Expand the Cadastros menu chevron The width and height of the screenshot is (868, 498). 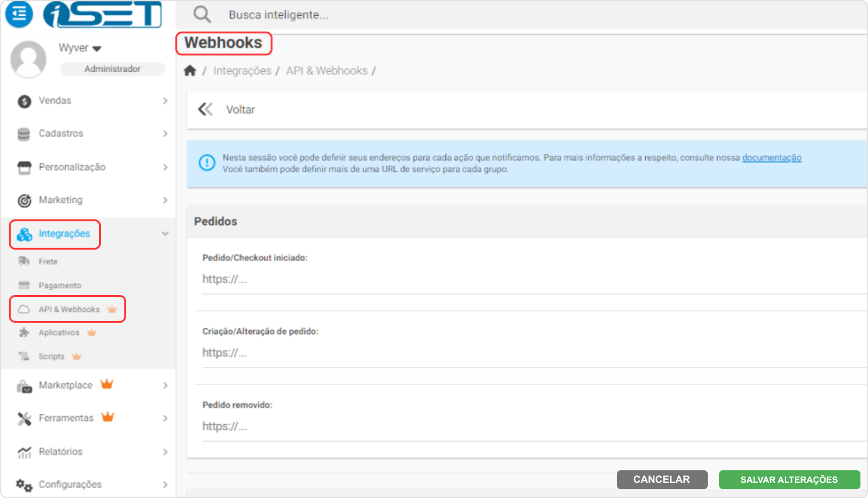[x=165, y=134]
